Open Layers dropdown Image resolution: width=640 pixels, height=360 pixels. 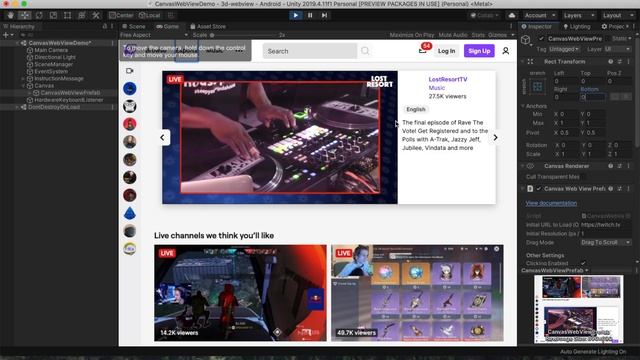[x=578, y=15]
